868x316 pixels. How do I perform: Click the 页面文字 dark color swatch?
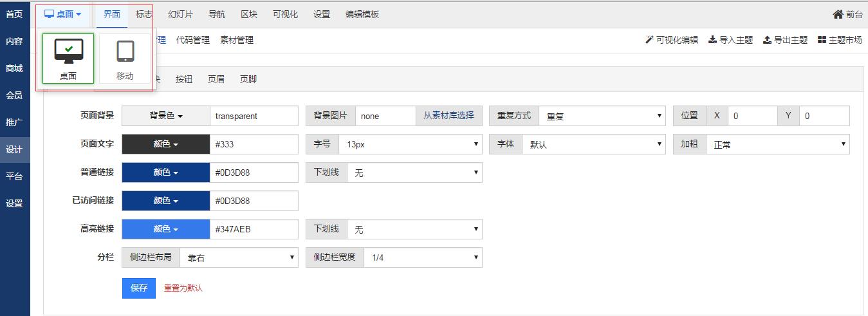coord(165,145)
